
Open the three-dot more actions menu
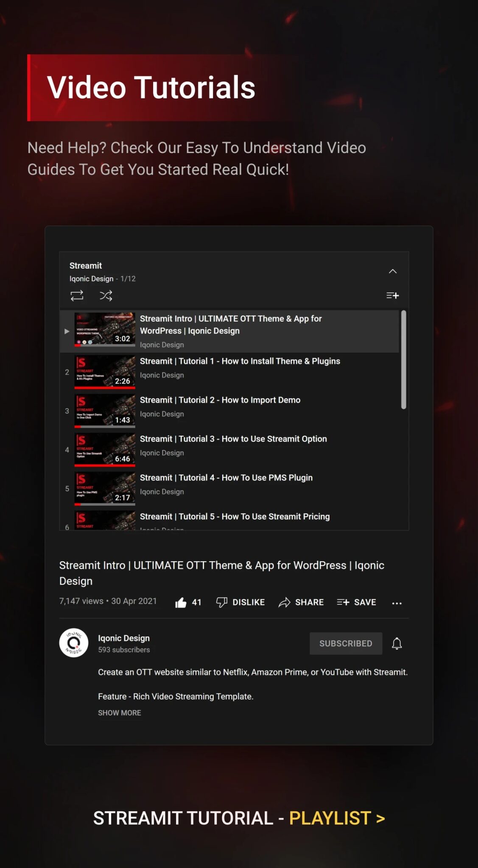click(397, 603)
